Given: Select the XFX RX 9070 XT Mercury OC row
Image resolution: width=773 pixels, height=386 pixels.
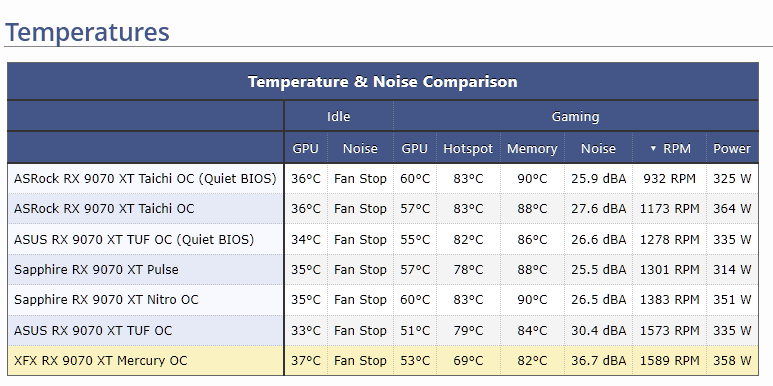Looking at the screenshot, I should pyautogui.click(x=383, y=360).
